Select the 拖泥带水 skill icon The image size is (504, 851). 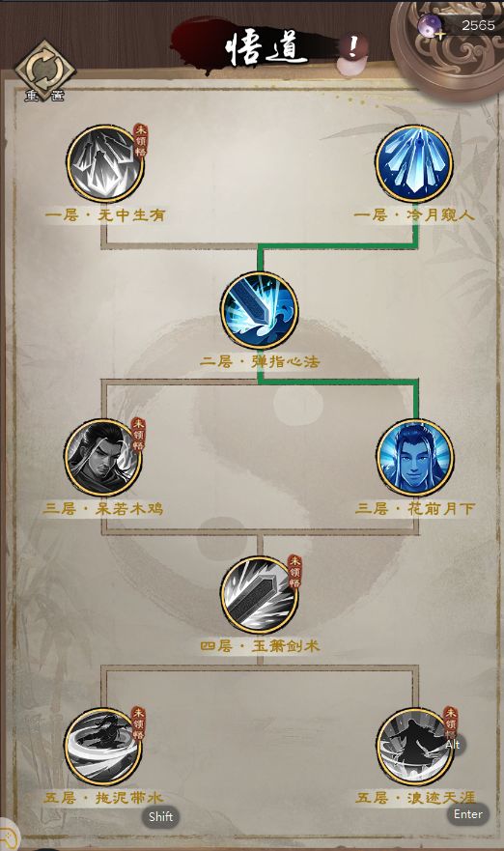point(103,747)
